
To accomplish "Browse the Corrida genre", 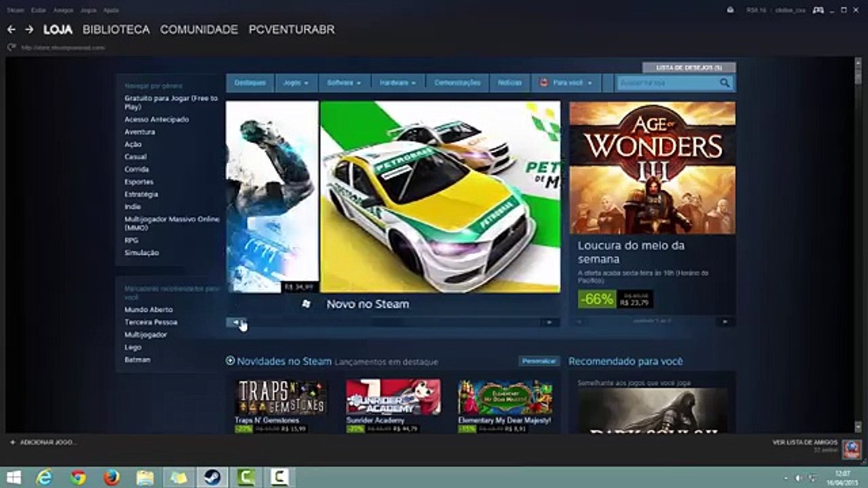I will (x=136, y=169).
